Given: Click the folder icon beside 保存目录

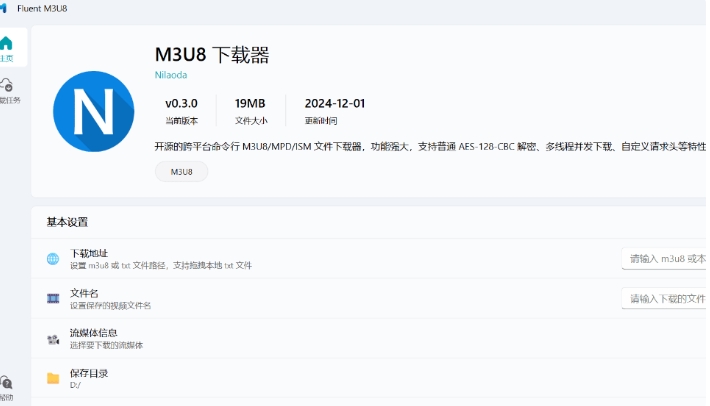Looking at the screenshot, I should pyautogui.click(x=53, y=378).
